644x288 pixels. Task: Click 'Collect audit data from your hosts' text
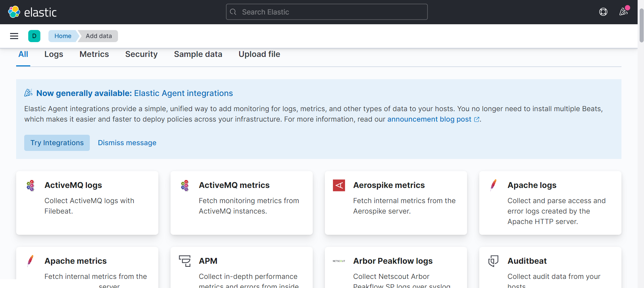[554, 280]
